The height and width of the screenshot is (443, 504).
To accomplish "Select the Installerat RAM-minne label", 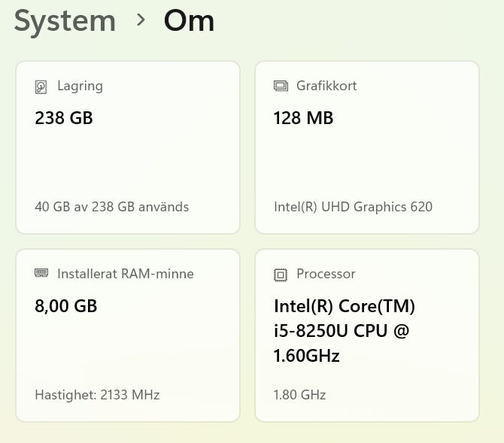I will [x=126, y=274].
